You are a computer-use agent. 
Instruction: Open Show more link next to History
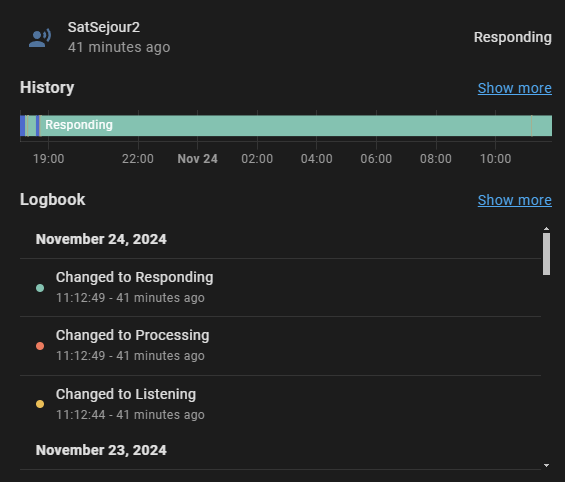[x=515, y=88]
